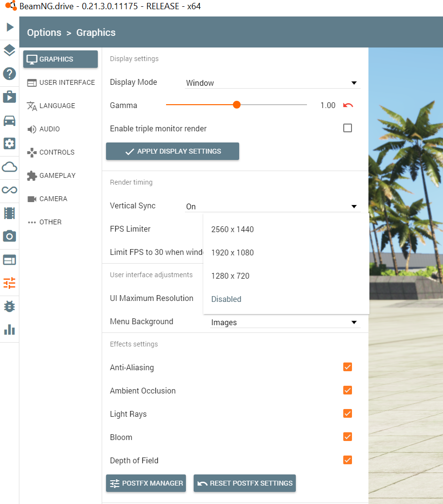Disable Depth of Field checkbox

pyautogui.click(x=348, y=460)
